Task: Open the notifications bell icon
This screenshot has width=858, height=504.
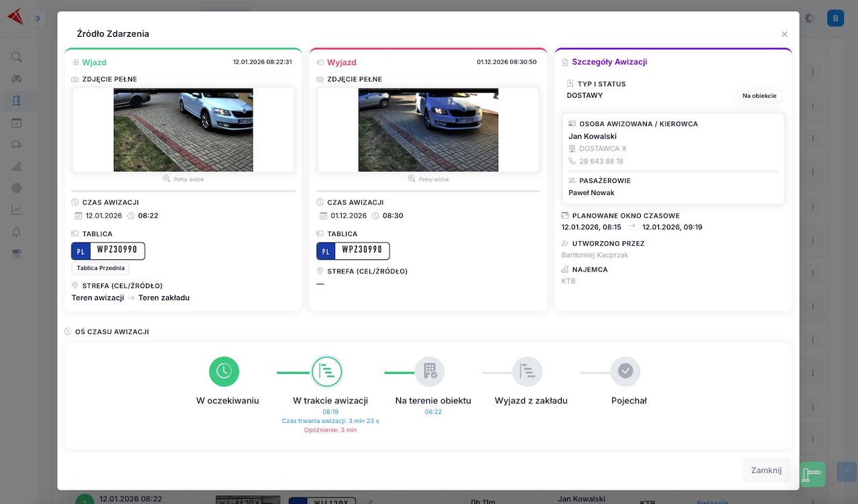Action: pyautogui.click(x=17, y=232)
